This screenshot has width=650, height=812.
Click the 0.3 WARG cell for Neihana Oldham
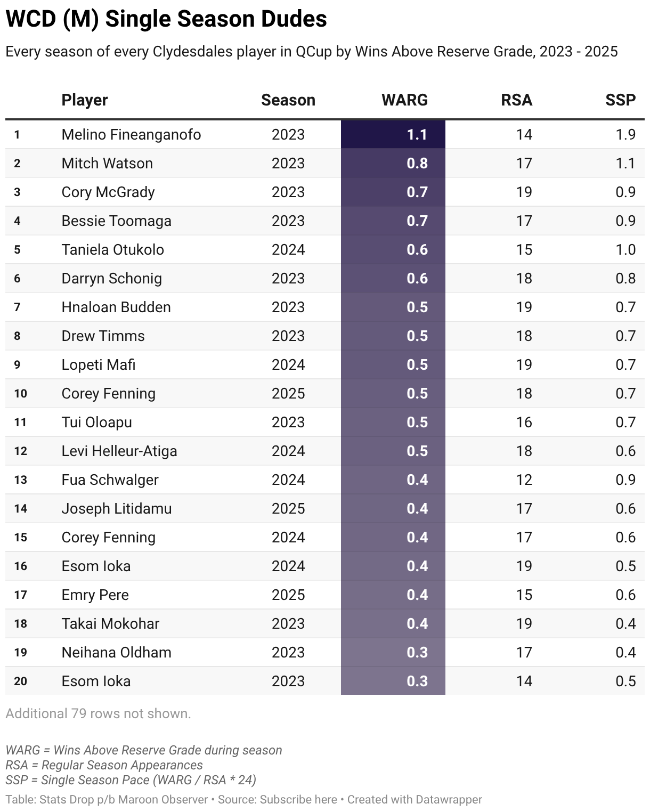pyautogui.click(x=393, y=652)
